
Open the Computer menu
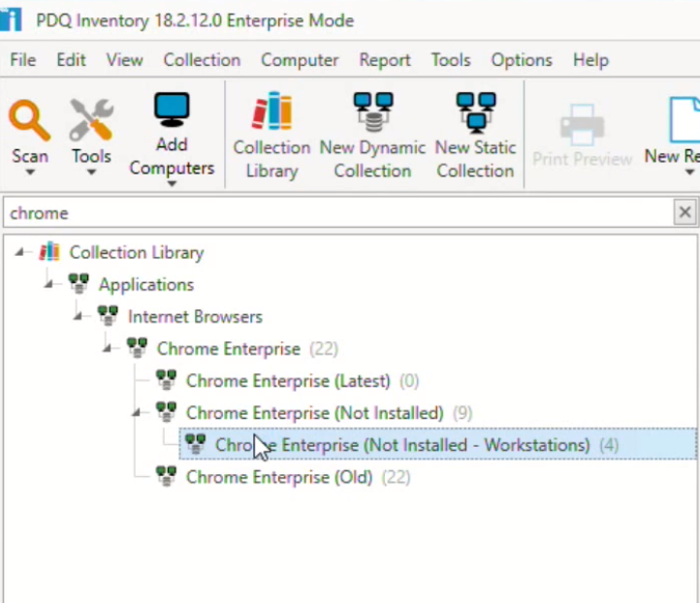300,60
